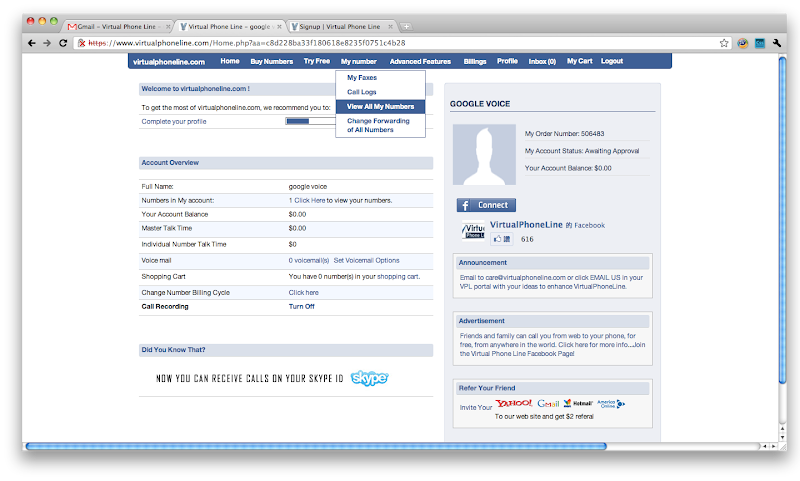Click the bookmark star in the address bar
The width and height of the screenshot is (800, 481).
tap(723, 43)
